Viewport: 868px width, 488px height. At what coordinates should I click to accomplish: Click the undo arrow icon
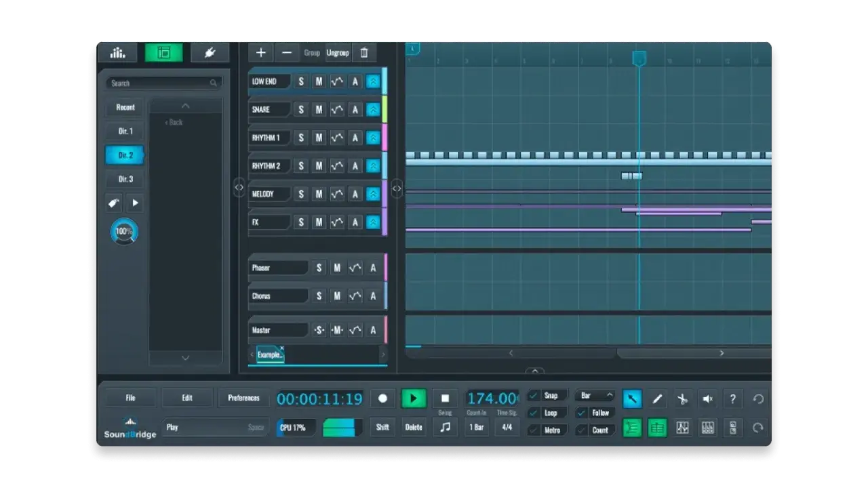tap(758, 399)
